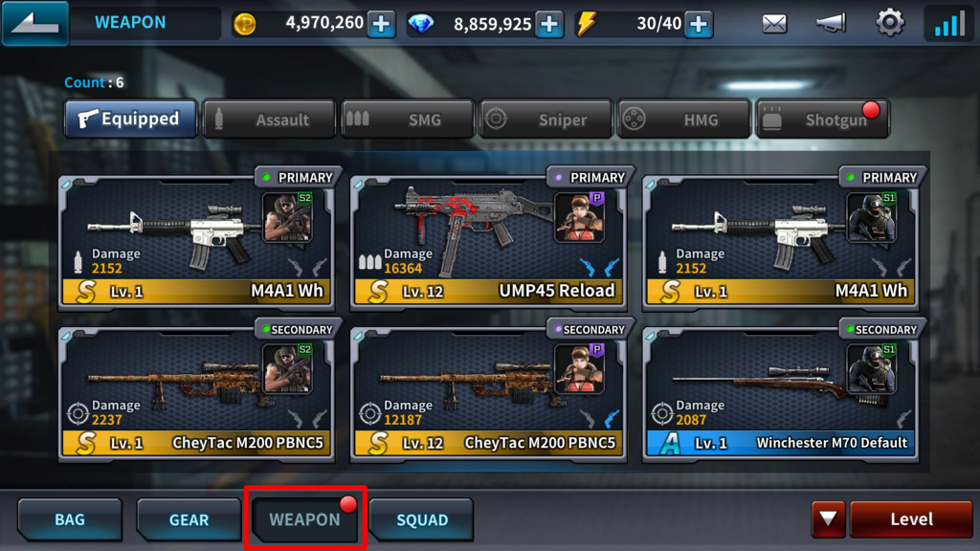Open the GEAR section

coord(189,519)
